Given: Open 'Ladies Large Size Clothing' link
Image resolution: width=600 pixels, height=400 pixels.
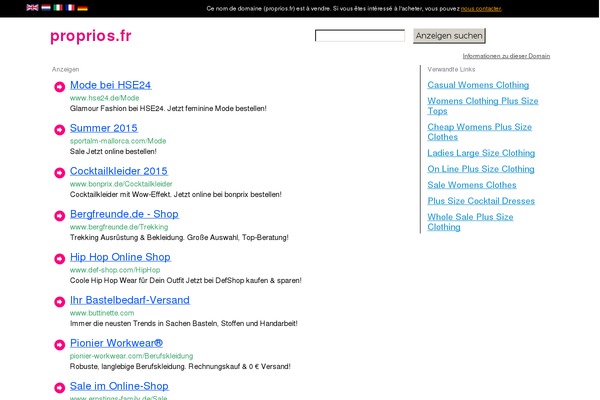Looking at the screenshot, I should 481,153.
